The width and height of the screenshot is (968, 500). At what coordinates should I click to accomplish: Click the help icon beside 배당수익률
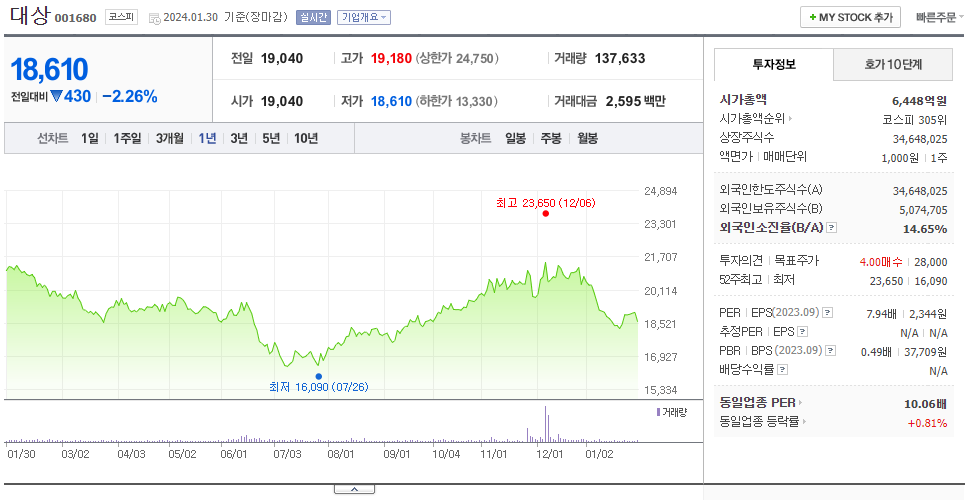[x=782, y=370]
